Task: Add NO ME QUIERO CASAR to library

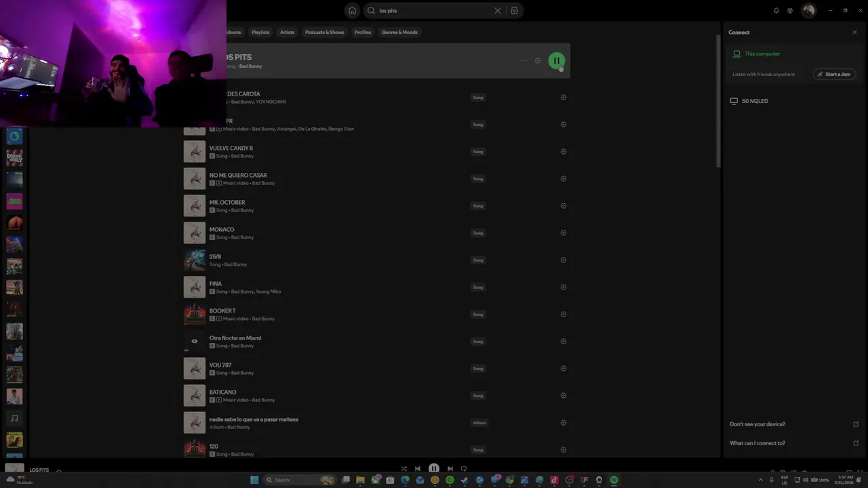Action: (x=564, y=179)
